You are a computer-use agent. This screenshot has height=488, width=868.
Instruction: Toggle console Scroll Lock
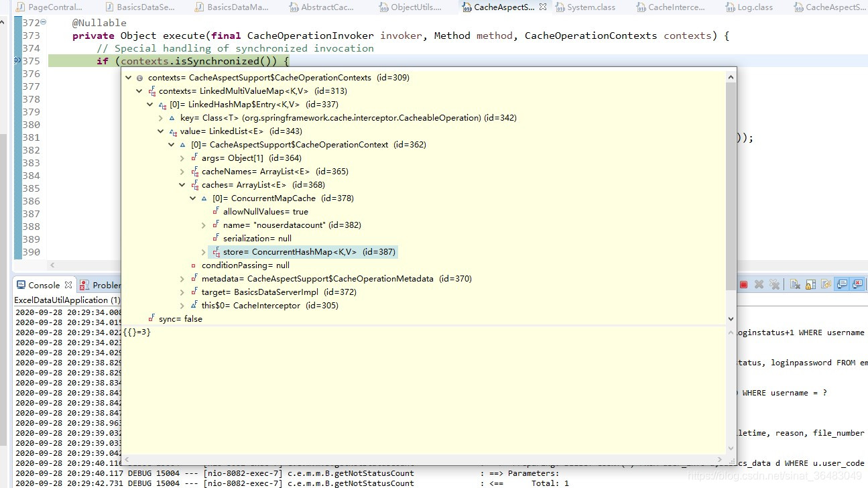pos(810,284)
